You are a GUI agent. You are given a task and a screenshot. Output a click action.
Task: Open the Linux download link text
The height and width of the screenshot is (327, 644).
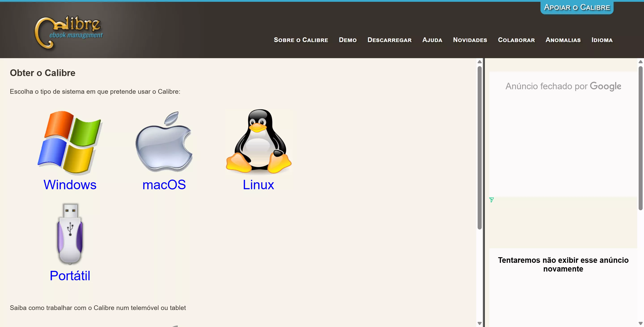coord(258,185)
